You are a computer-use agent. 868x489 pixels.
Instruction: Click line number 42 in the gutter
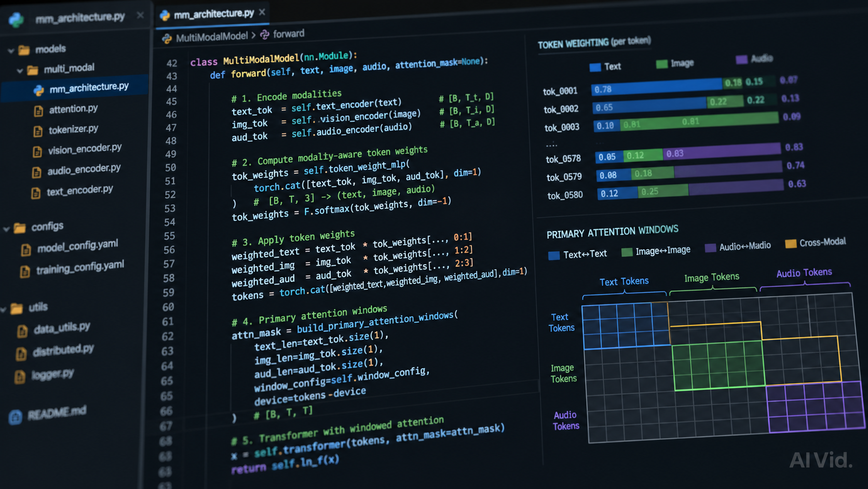[172, 63]
